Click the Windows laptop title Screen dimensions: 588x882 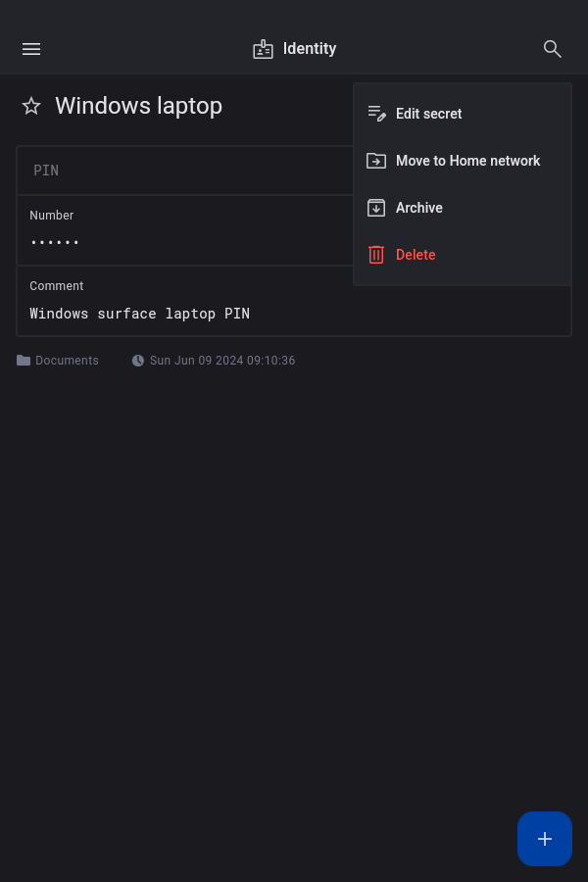[138, 106]
